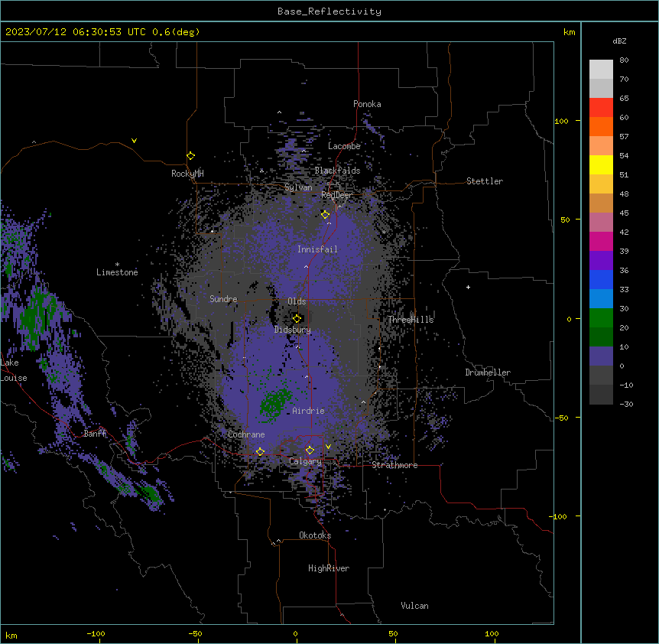Click the Sylvan label
This screenshot has width=659, height=644.
coord(298,187)
